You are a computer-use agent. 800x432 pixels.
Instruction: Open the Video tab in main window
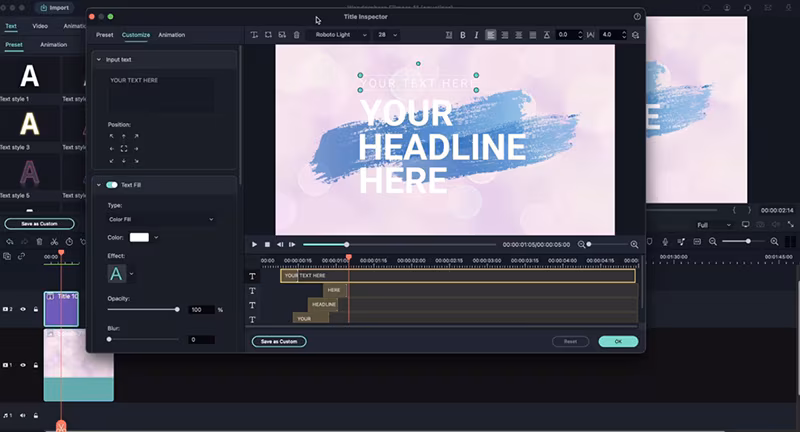click(x=40, y=26)
